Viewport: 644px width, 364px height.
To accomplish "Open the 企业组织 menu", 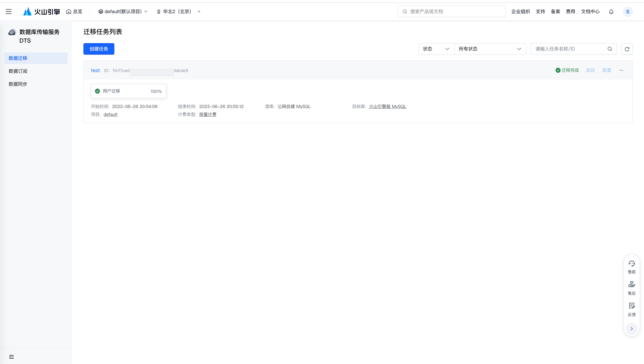I will (520, 11).
